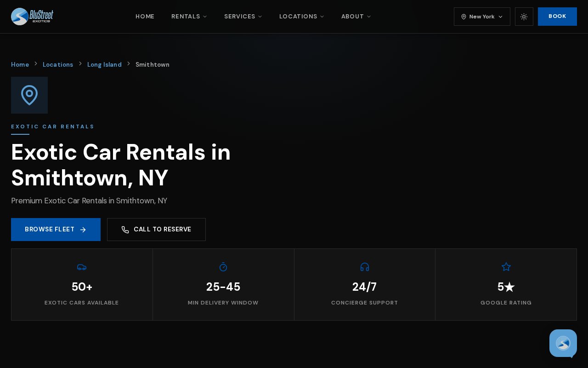Click the large location pin icon
The image size is (588, 368).
click(29, 95)
